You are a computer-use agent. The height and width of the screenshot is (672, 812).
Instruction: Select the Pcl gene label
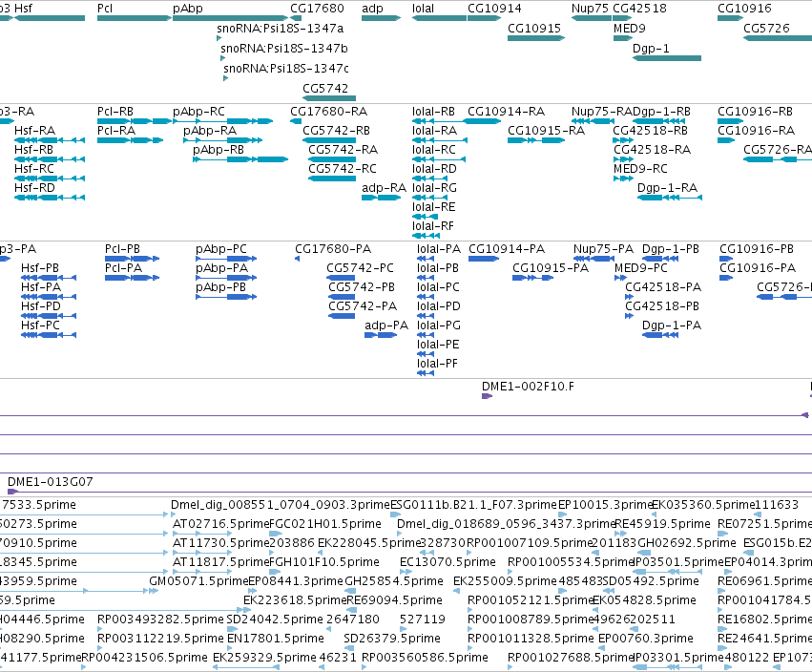coord(105,9)
